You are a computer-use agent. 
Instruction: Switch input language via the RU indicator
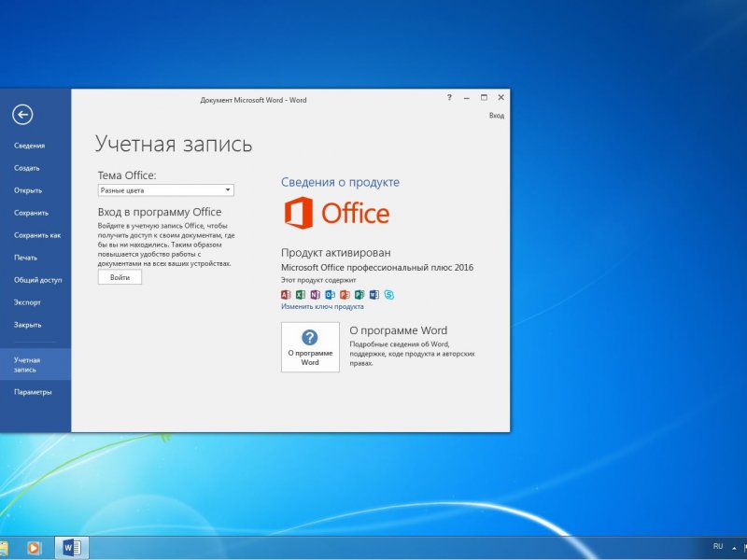pos(718,547)
